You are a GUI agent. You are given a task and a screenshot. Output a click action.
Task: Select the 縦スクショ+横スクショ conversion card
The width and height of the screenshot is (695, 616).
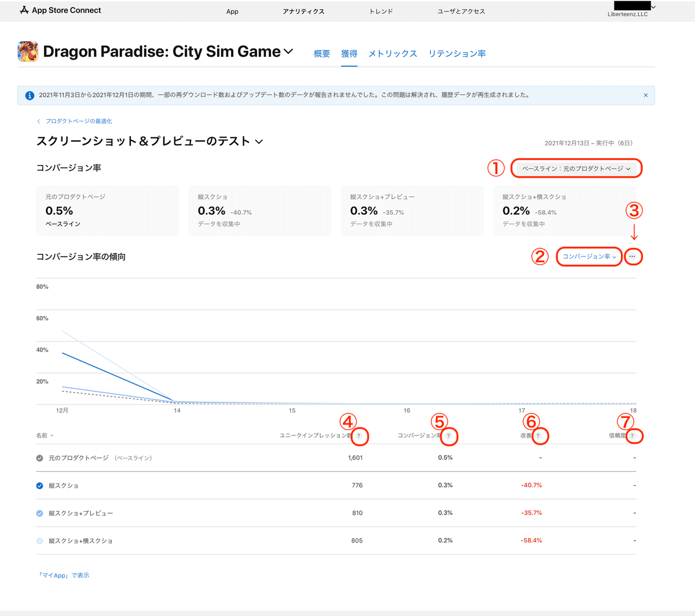click(565, 211)
